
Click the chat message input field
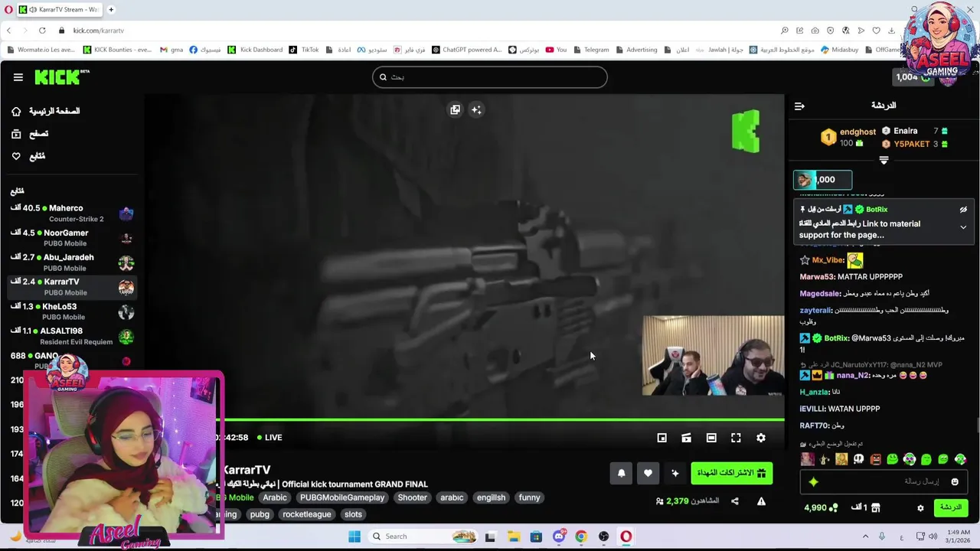click(884, 481)
